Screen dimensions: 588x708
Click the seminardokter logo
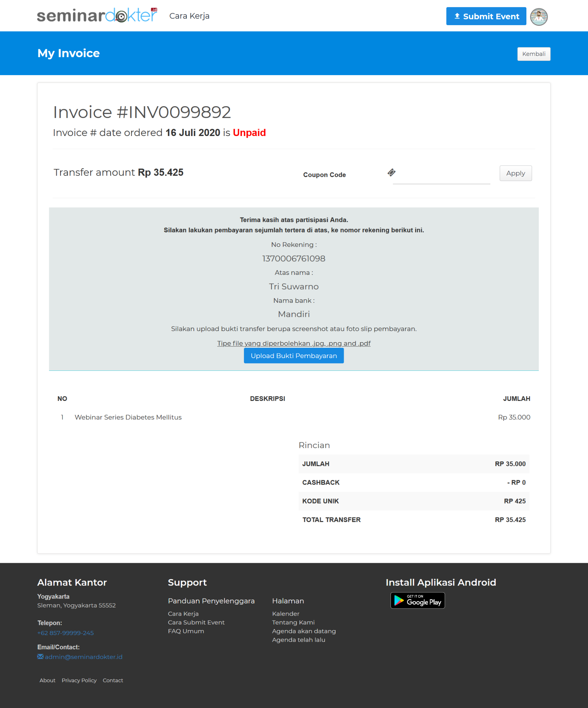(97, 16)
